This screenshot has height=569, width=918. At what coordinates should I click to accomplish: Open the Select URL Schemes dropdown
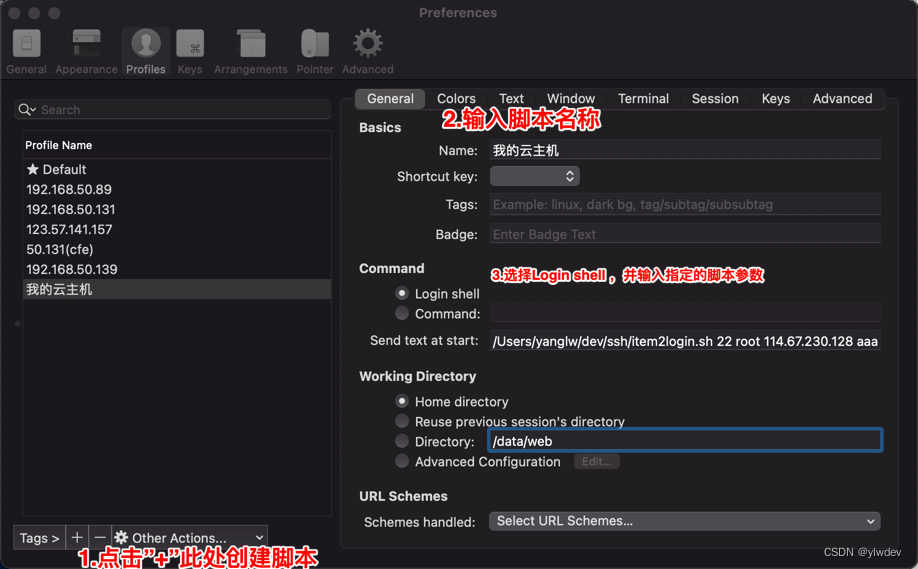point(684,521)
